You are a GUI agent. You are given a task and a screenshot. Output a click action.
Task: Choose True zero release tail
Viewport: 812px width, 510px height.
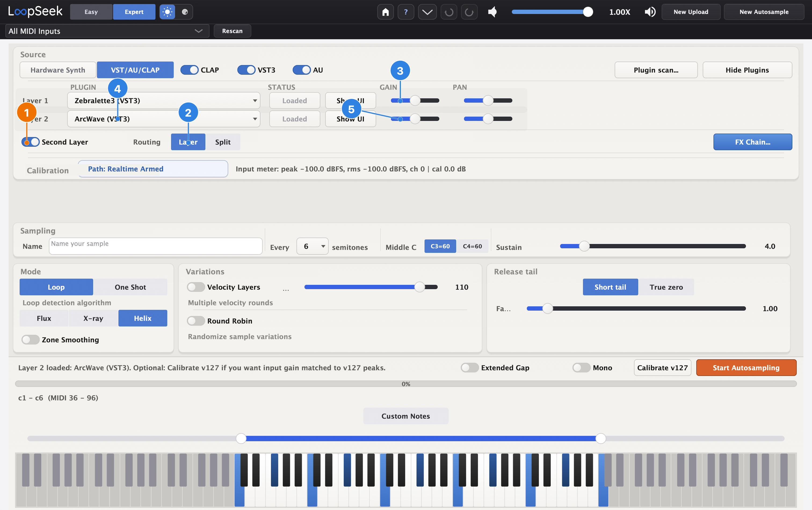[x=666, y=287]
